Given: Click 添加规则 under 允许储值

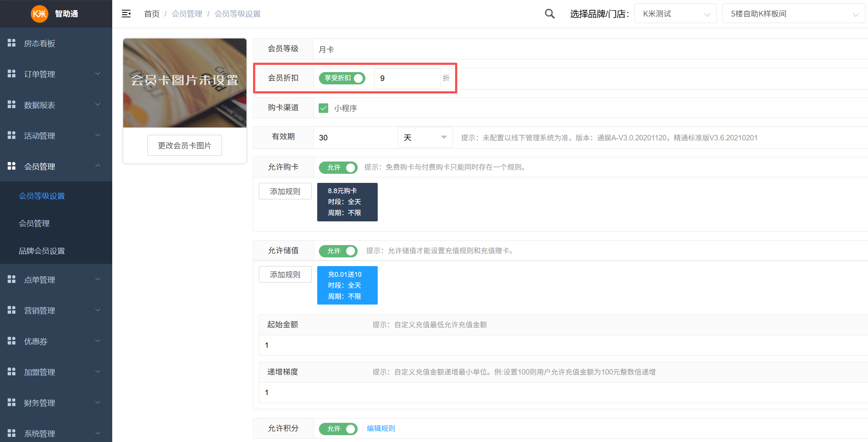Looking at the screenshot, I should tap(285, 275).
